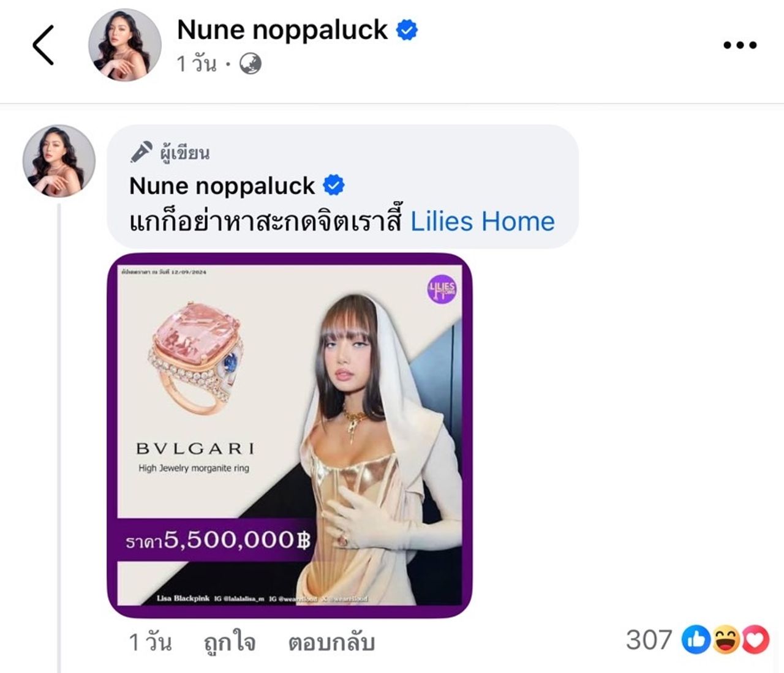Click Nune noppaluck name in header
Image resolution: width=784 pixels, height=673 pixels.
tap(282, 29)
